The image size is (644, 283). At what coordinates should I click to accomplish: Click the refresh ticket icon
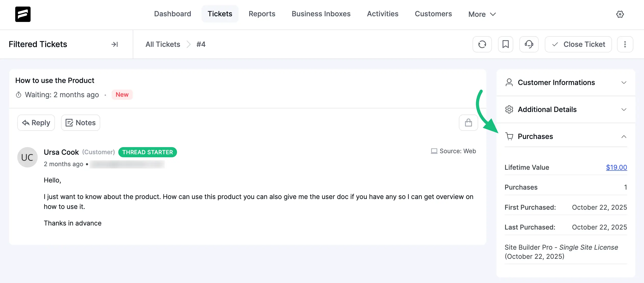pos(482,44)
